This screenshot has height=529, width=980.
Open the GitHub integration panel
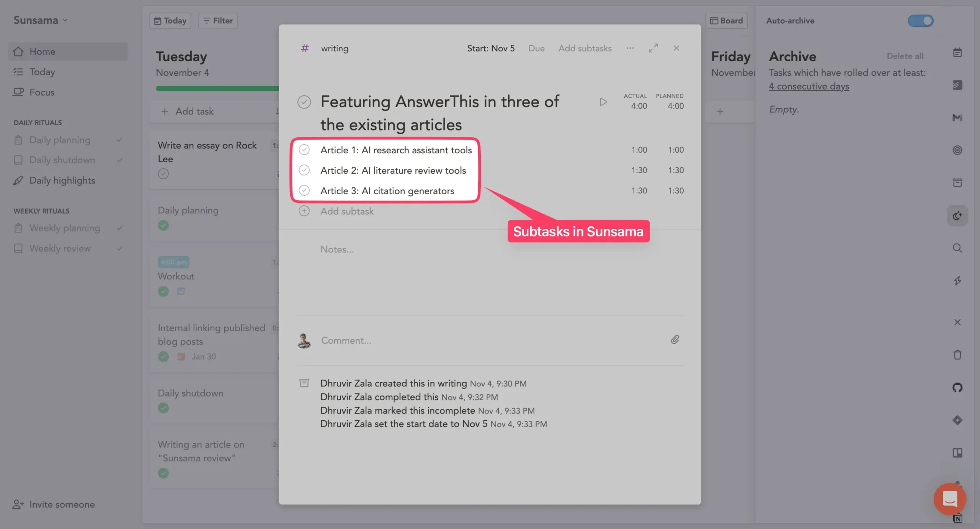pyautogui.click(x=957, y=387)
